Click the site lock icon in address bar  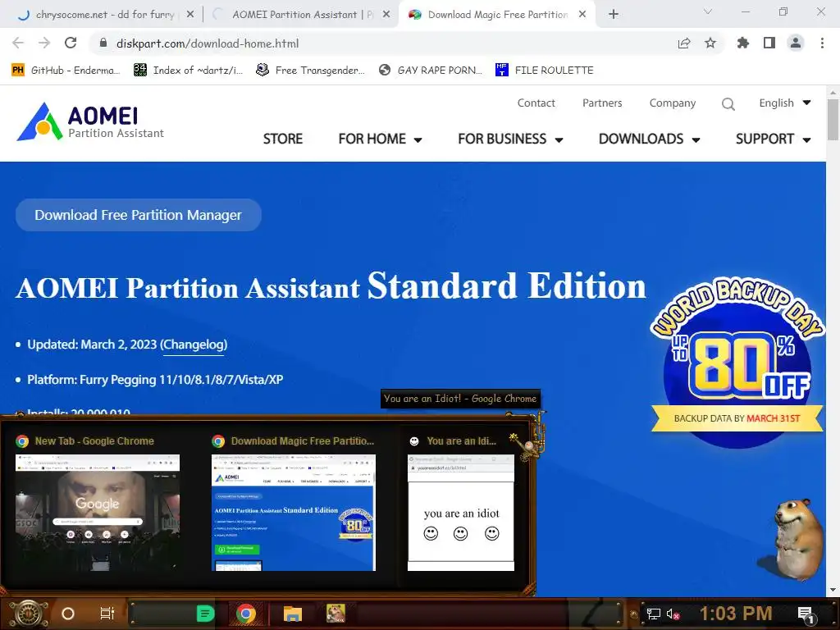pos(104,43)
